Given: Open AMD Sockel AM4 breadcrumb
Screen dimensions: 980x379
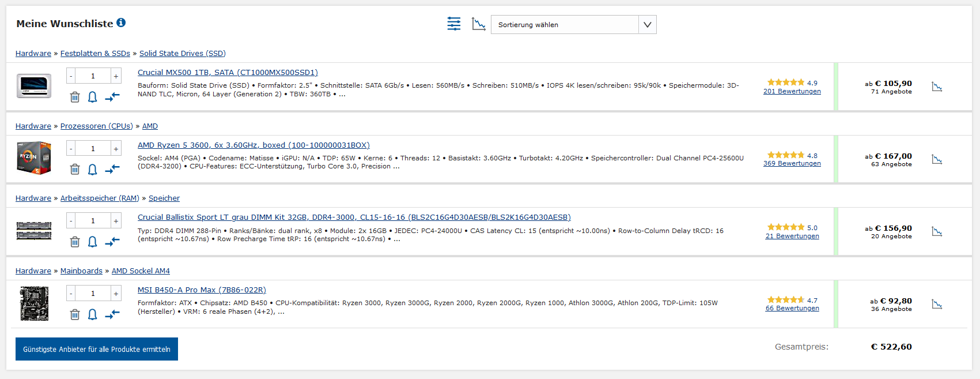Looking at the screenshot, I should pos(141,271).
